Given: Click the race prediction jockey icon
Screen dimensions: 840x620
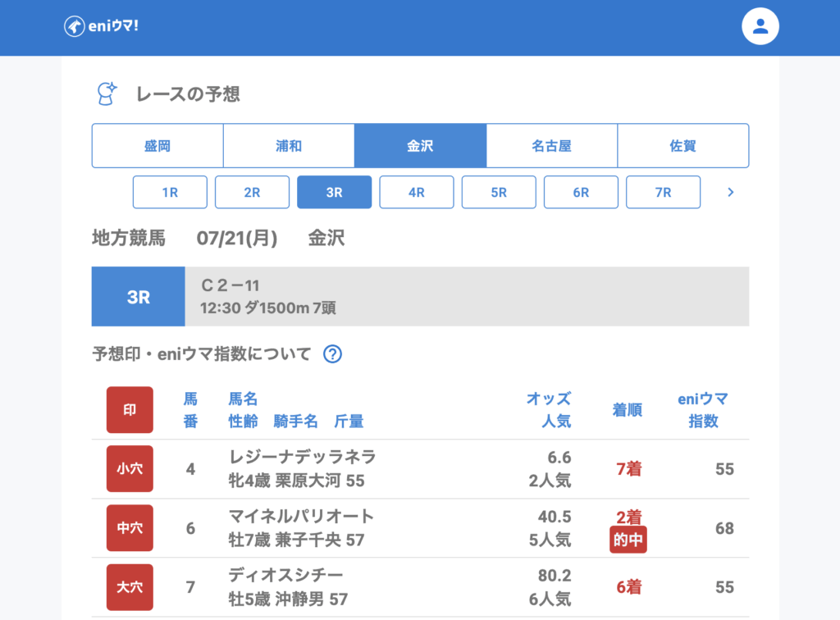Looking at the screenshot, I should [x=107, y=93].
